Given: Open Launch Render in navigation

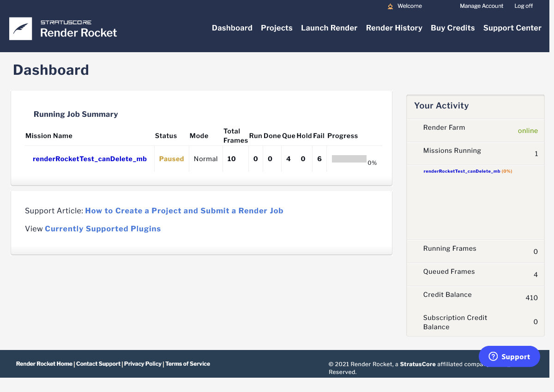Looking at the screenshot, I should pos(329,28).
